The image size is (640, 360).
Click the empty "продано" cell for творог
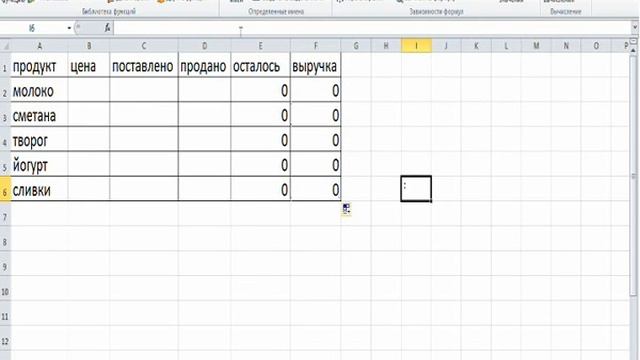(204, 140)
